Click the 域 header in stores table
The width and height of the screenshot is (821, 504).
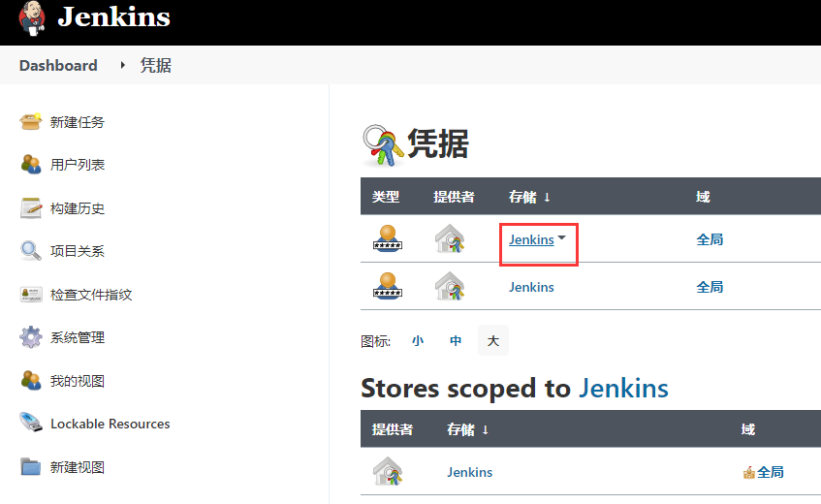(747, 429)
